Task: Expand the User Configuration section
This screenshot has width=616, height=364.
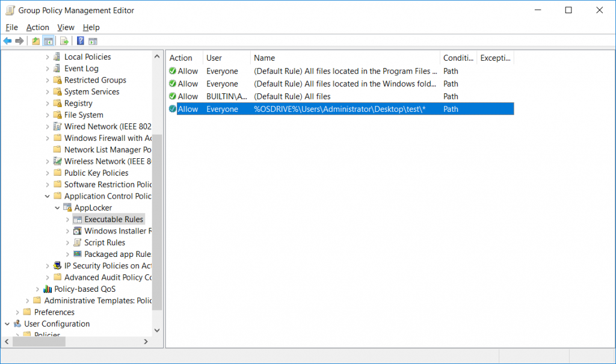Action: pos(6,324)
